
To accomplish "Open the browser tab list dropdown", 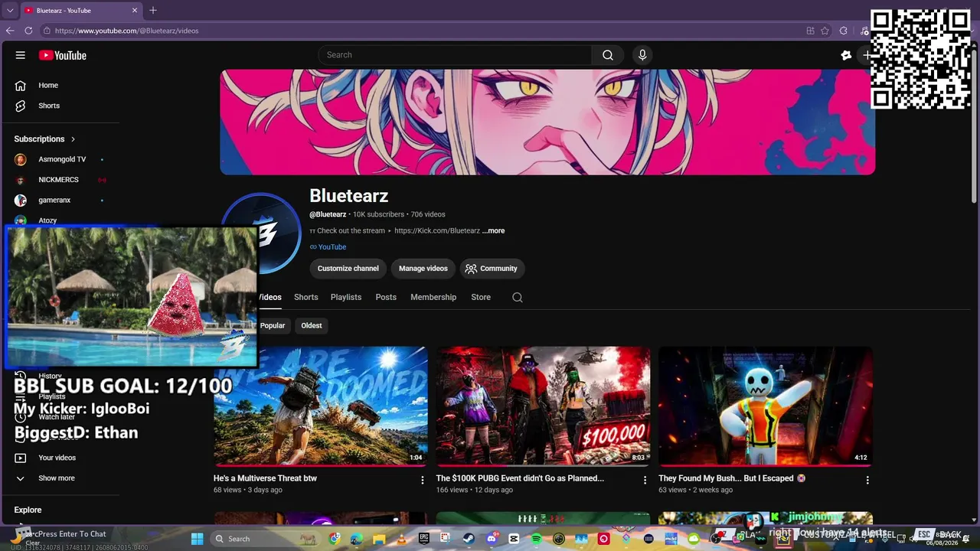I will point(10,11).
